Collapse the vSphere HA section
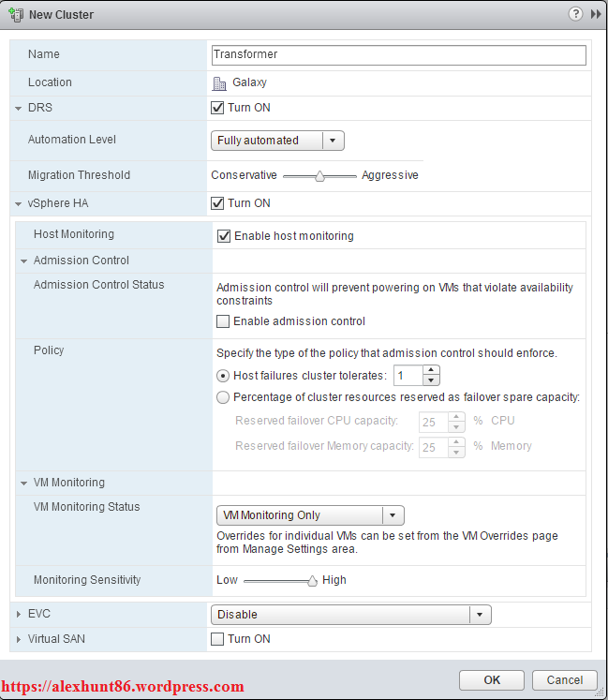The width and height of the screenshot is (608, 700). tap(19, 203)
